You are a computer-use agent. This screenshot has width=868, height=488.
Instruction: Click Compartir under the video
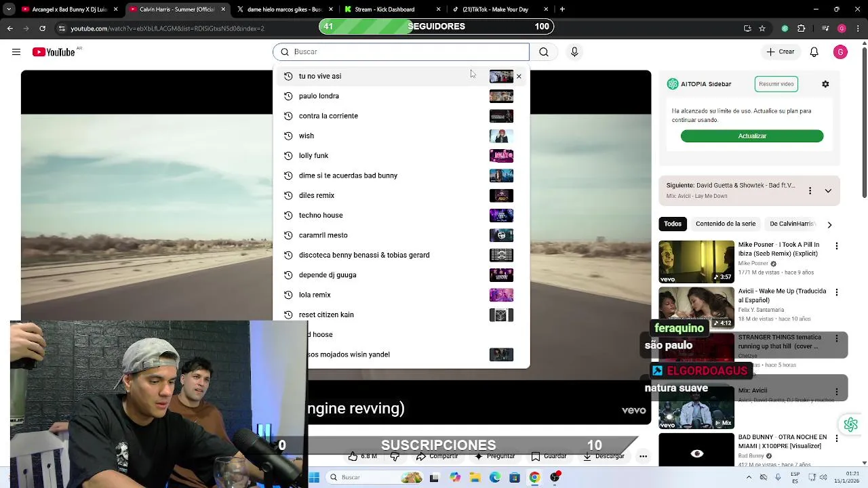point(437,456)
